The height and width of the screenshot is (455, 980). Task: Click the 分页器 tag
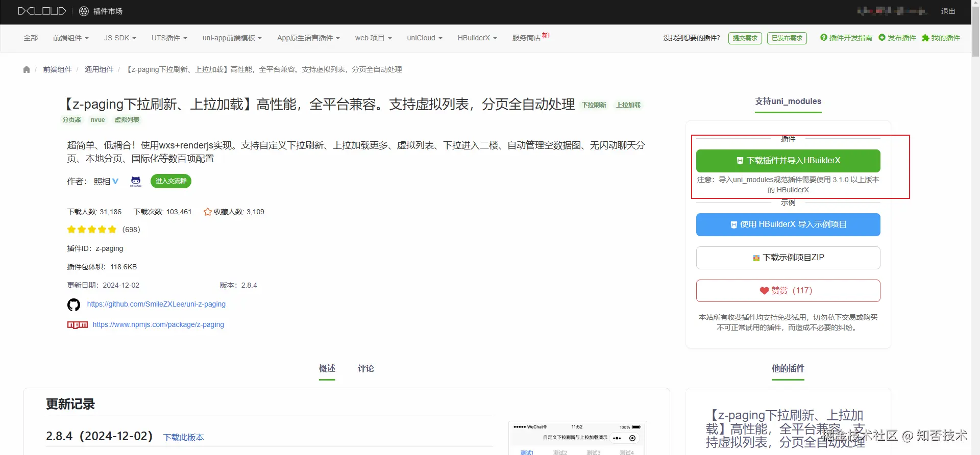[x=72, y=120]
